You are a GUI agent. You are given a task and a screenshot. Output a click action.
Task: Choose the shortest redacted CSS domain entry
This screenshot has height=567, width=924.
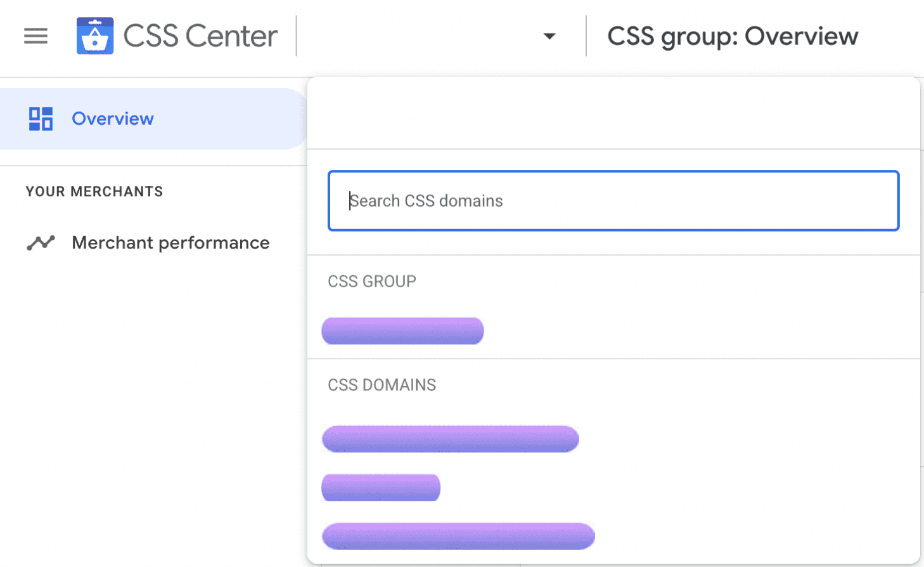coord(381,488)
